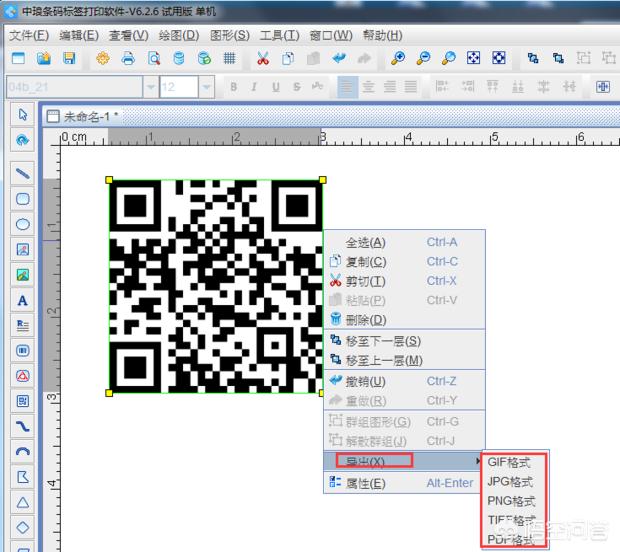The image size is (620, 552).
Task: Toggle italic text formatting
Action: 254,87
